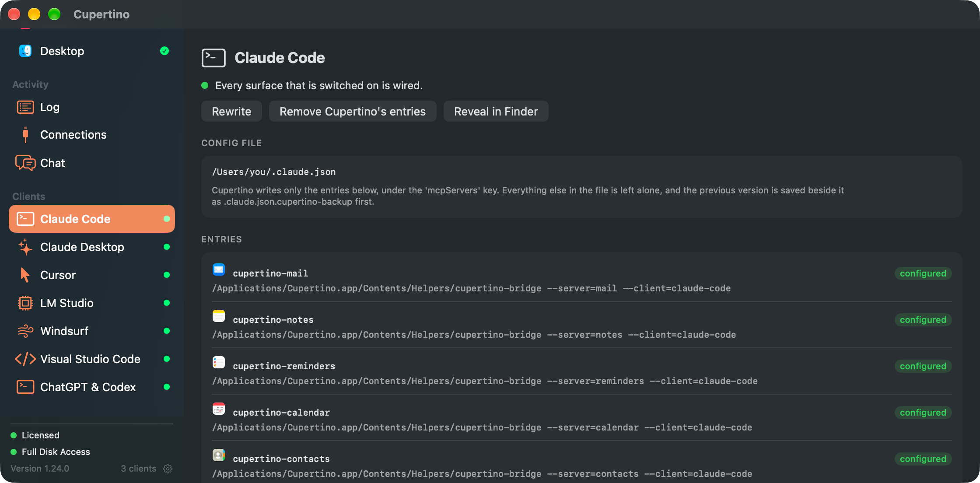Select the cupertino-reminders entry name

pyautogui.click(x=284, y=366)
